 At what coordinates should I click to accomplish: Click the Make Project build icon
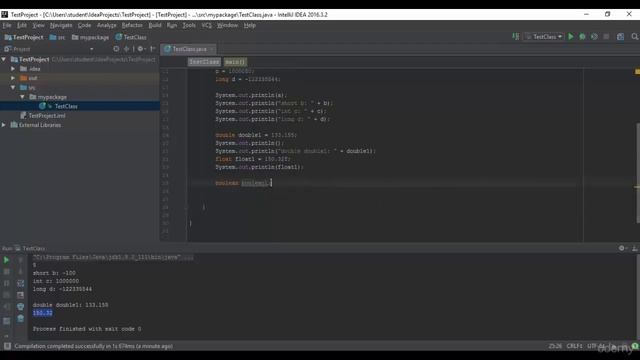tap(516, 37)
